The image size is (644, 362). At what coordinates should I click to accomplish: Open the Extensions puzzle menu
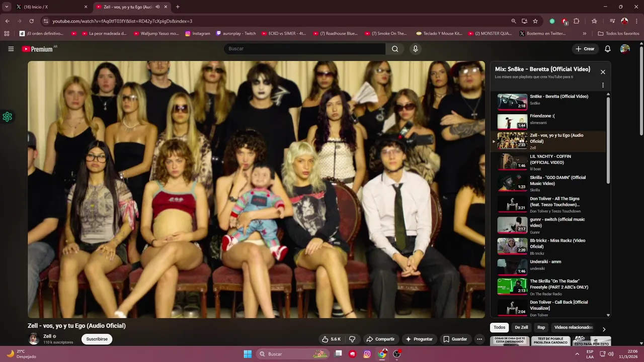pyautogui.click(x=577, y=21)
